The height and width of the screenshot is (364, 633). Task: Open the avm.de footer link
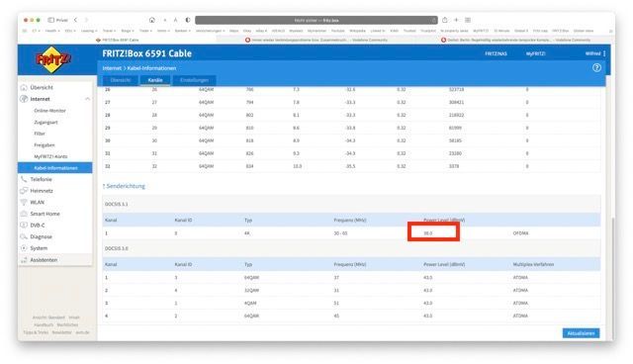(82, 332)
